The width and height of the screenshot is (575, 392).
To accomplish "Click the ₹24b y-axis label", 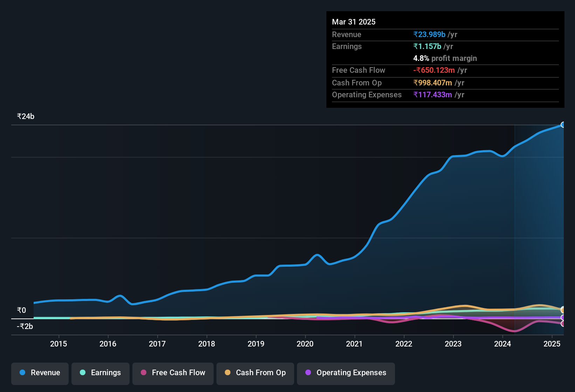I will click(x=26, y=117).
